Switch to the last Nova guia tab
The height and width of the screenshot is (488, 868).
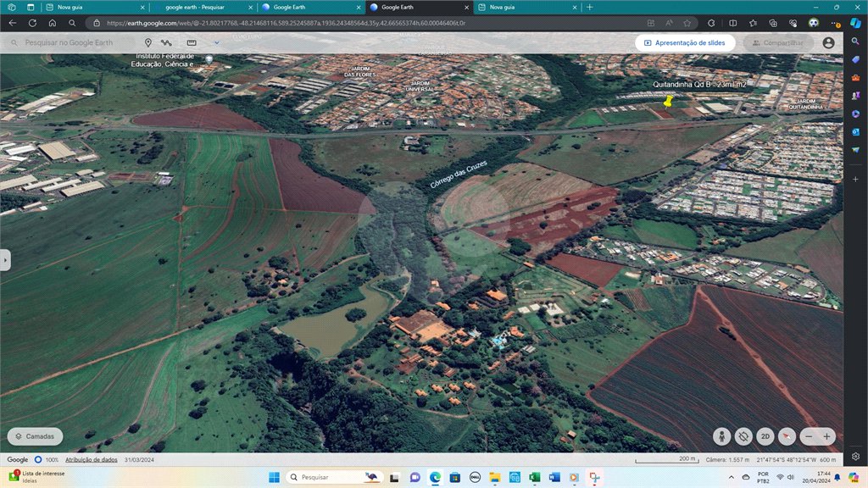tap(526, 7)
